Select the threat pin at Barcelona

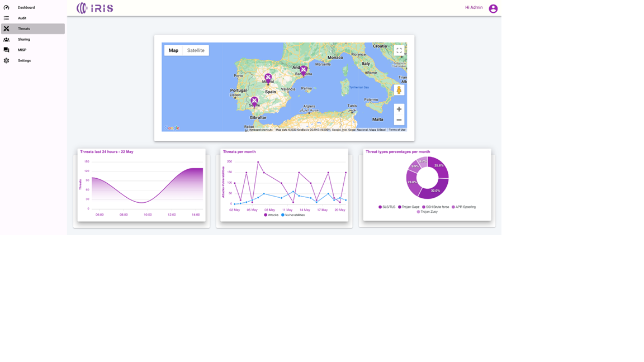304,70
